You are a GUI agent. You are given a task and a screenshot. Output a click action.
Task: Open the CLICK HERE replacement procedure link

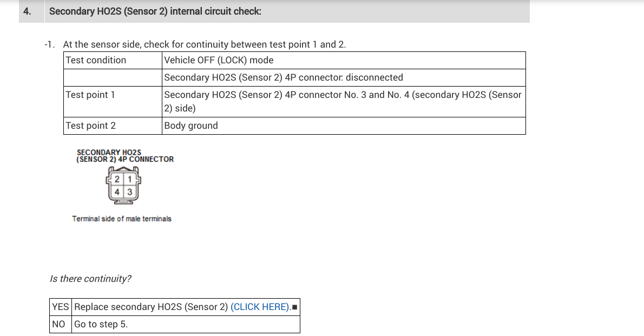pos(260,307)
